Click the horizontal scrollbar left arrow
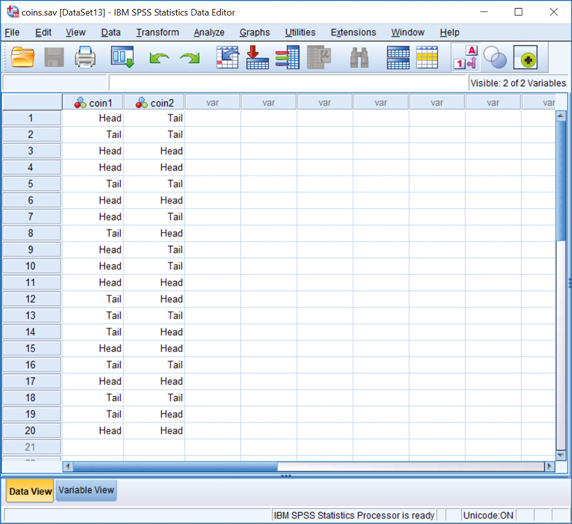The image size is (572, 524). 68,466
